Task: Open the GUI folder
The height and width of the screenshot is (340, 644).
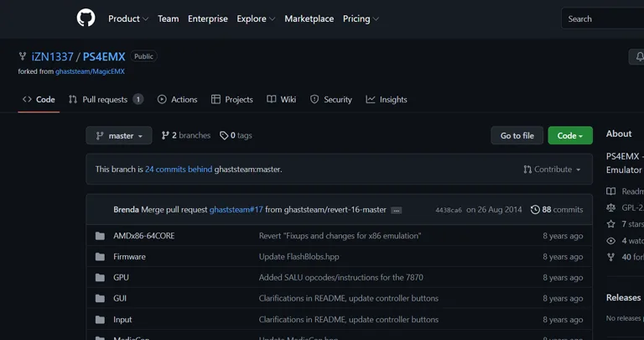Action: [120, 299]
